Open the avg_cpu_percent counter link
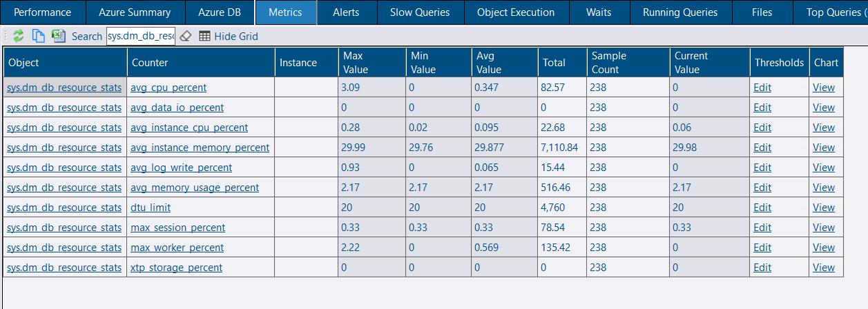Viewport: 868px width, 309px height. point(168,88)
